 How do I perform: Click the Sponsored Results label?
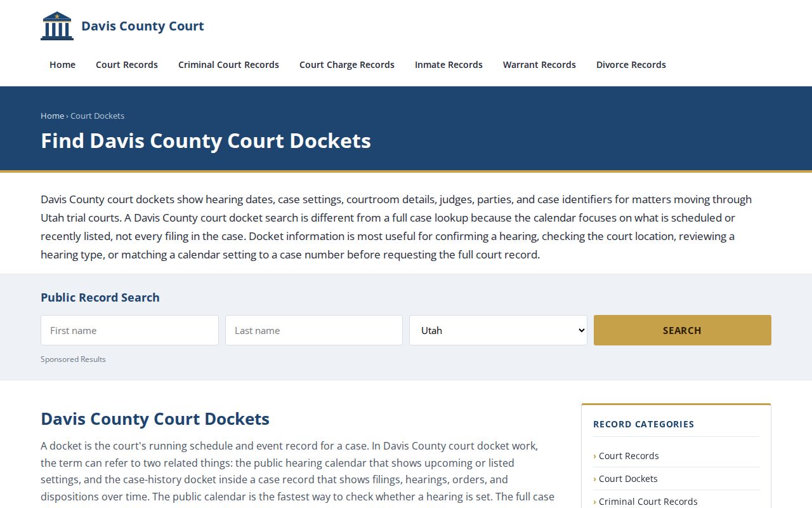[73, 359]
